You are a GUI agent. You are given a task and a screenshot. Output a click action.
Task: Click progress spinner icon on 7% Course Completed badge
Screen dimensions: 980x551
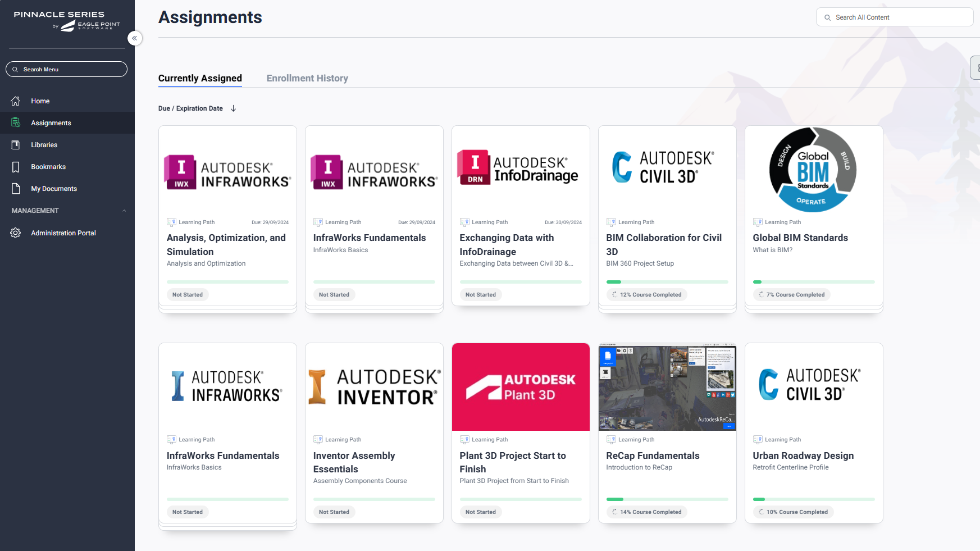pyautogui.click(x=761, y=294)
